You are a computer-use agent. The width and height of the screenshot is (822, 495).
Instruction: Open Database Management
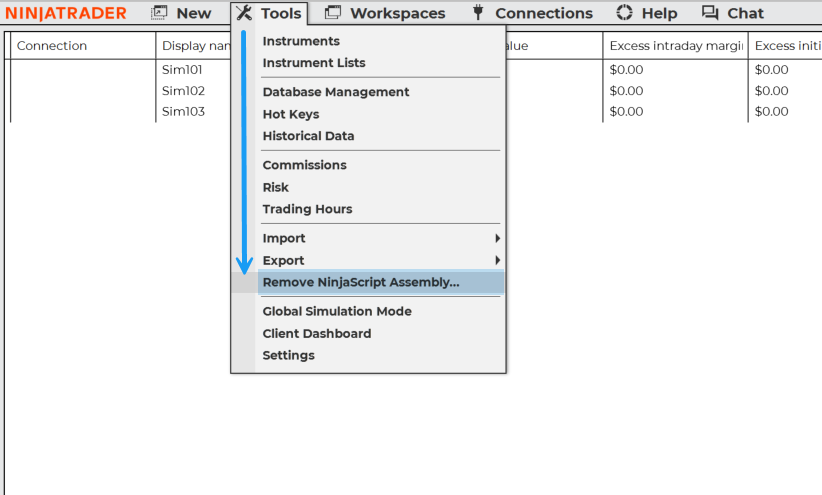click(x=336, y=92)
